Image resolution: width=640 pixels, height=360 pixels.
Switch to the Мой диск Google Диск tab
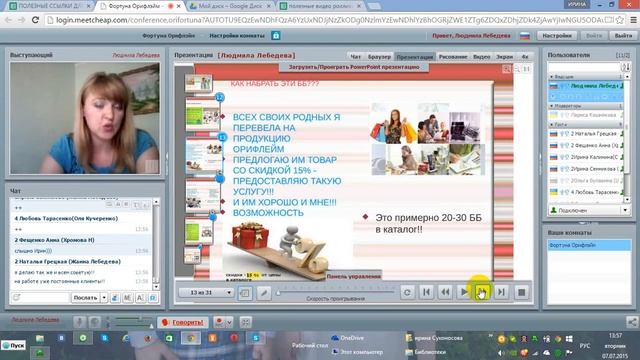click(x=231, y=6)
